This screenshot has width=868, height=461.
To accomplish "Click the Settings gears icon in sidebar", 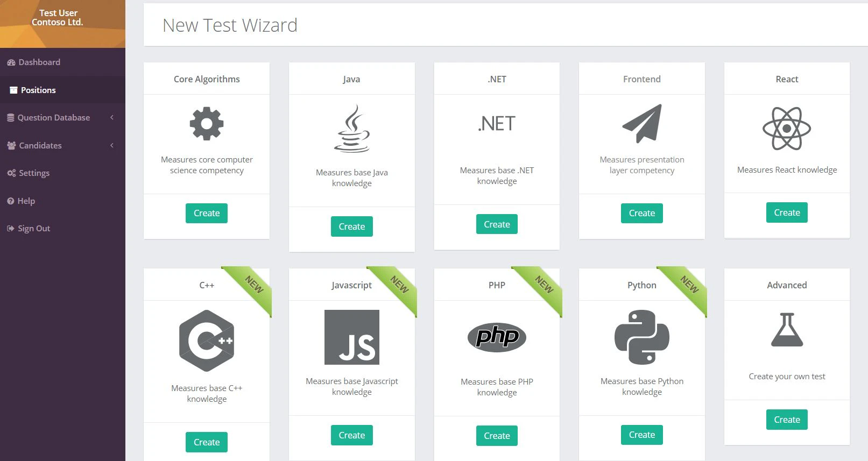I will pyautogui.click(x=11, y=173).
